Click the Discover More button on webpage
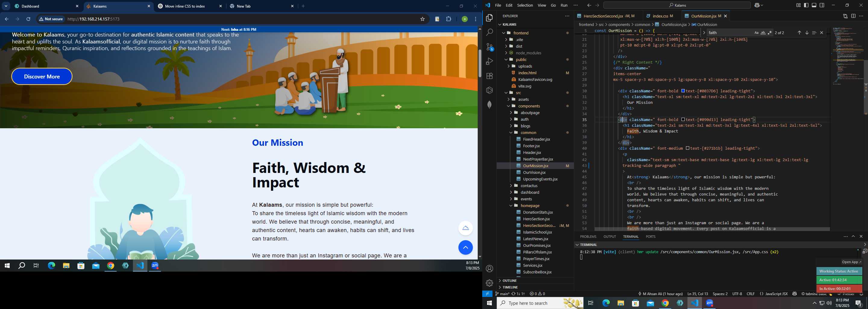Viewport: 868px width, 309px height. pos(42,77)
